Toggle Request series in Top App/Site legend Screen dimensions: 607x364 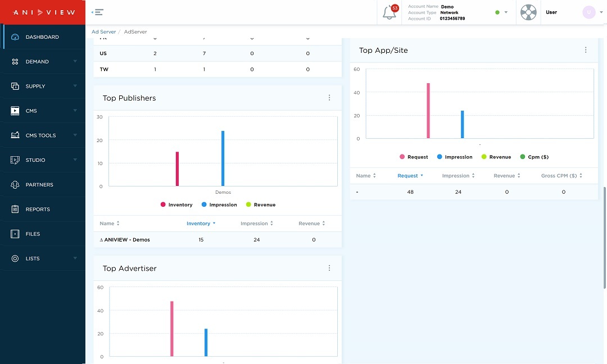414,157
